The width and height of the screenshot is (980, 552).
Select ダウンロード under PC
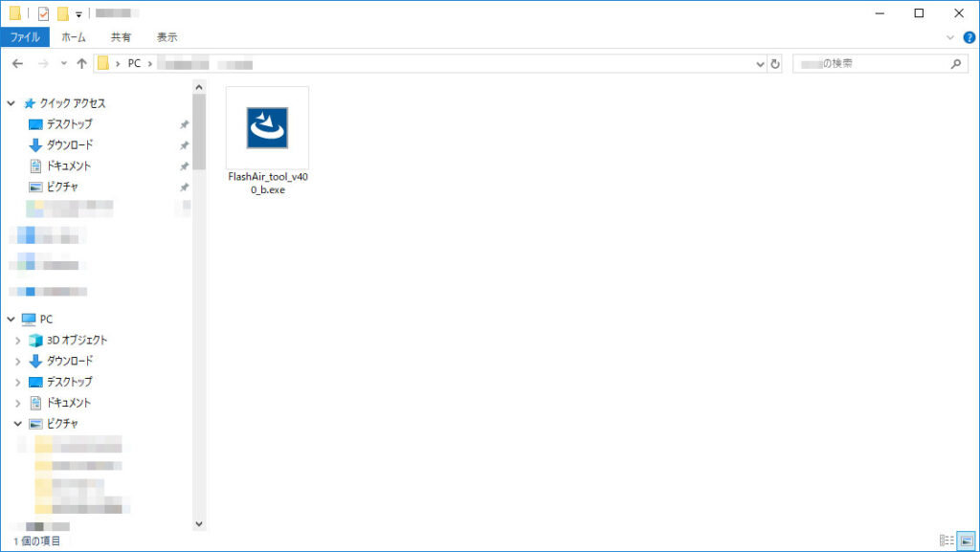click(69, 361)
